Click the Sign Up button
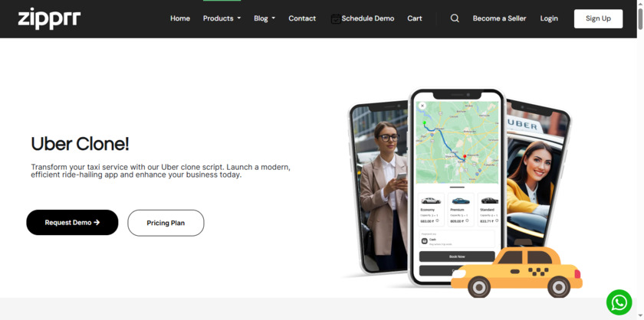The height and width of the screenshot is (320, 644). coord(598,18)
